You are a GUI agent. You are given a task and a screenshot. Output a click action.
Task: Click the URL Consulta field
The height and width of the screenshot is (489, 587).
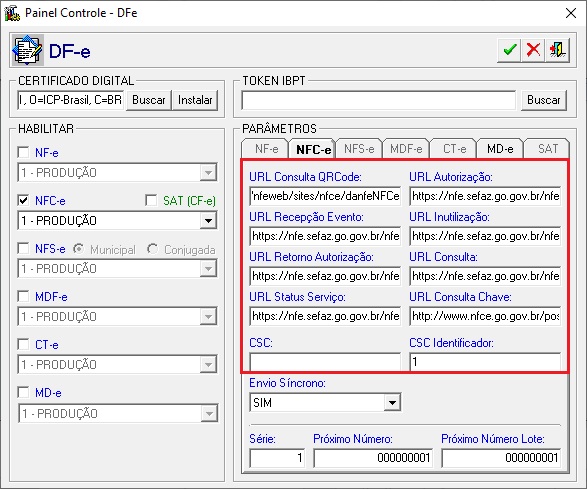(485, 276)
